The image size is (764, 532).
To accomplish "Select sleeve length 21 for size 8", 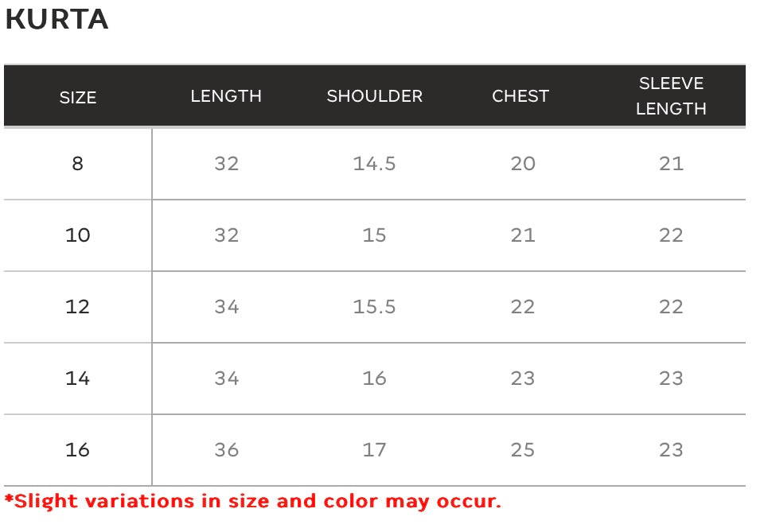I will tap(672, 164).
